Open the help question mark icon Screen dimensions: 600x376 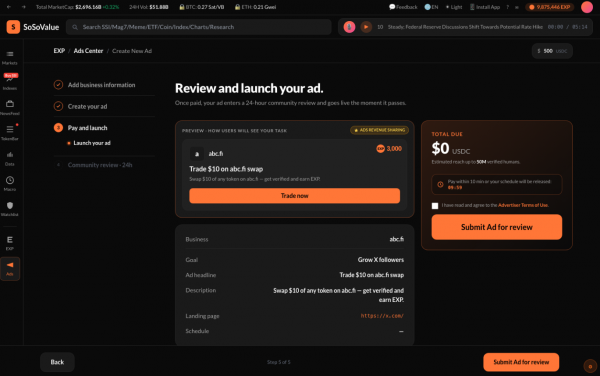pos(508,7)
